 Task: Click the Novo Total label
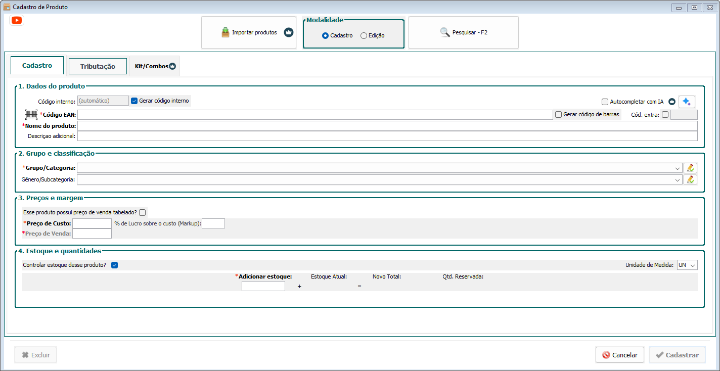(x=387, y=277)
